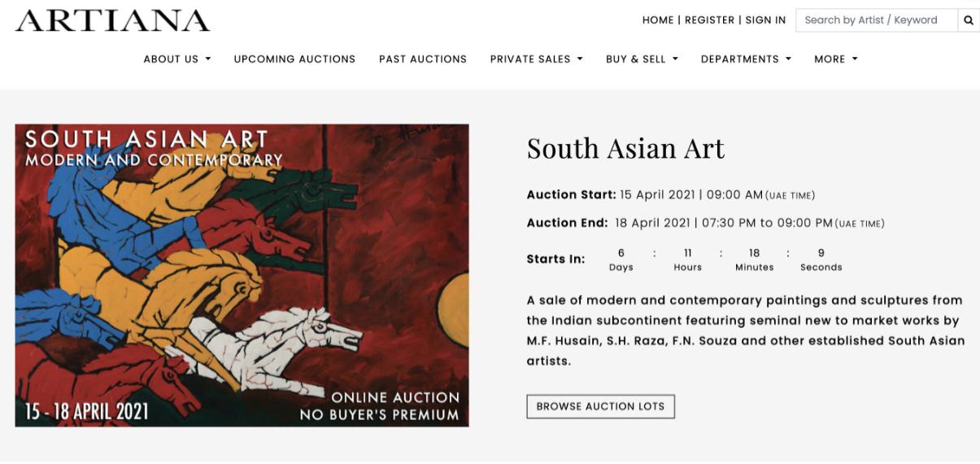Open the South Asian Art banner image
Image resolution: width=980 pixels, height=464 pixels.
tap(242, 275)
